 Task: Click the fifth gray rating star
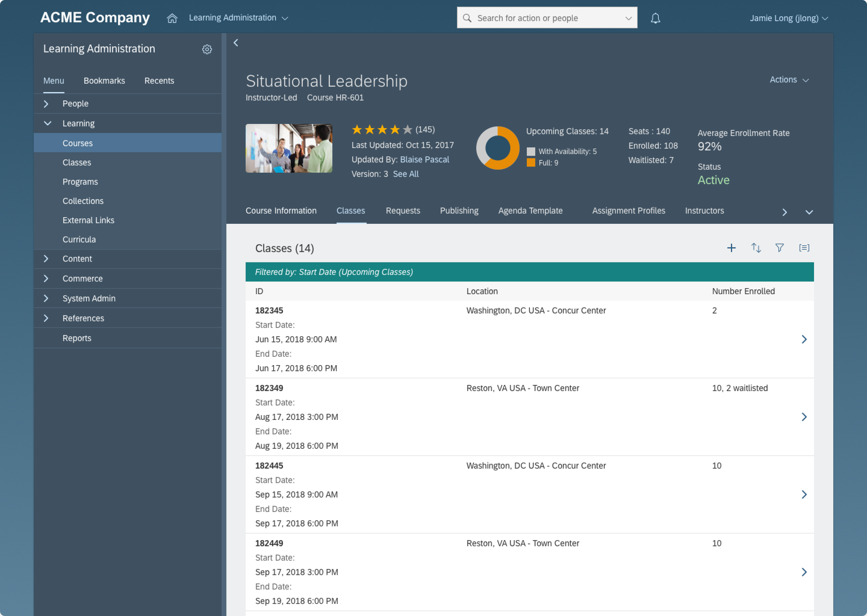(407, 130)
